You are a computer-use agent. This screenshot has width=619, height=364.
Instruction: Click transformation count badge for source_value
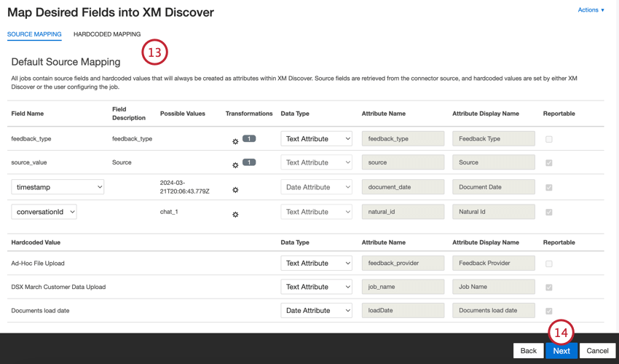coord(249,162)
